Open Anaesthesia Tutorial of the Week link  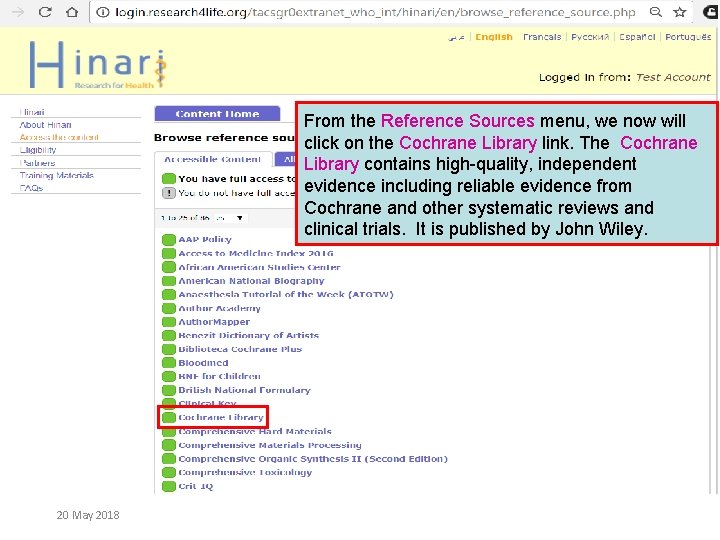286,294
